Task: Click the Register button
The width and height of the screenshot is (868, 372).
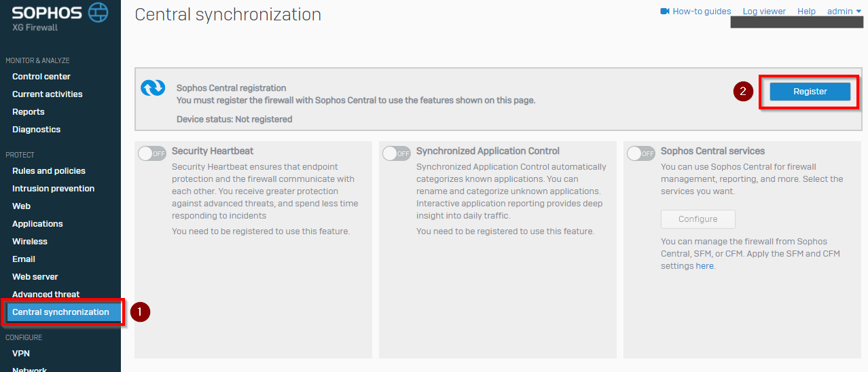Action: [x=810, y=92]
